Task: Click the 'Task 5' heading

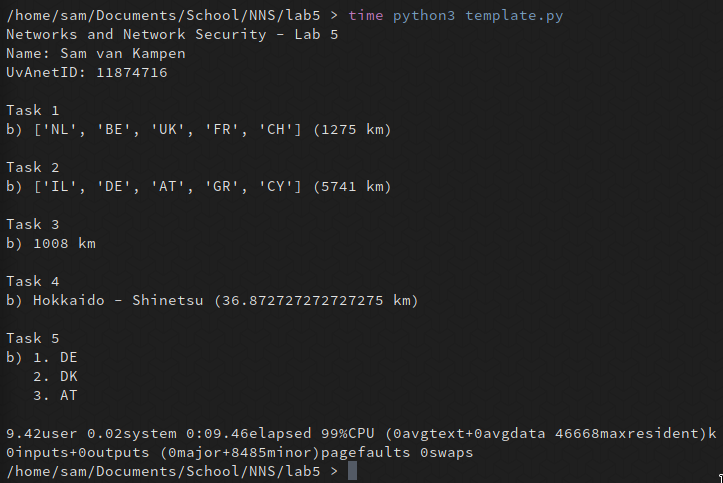Action: point(32,338)
